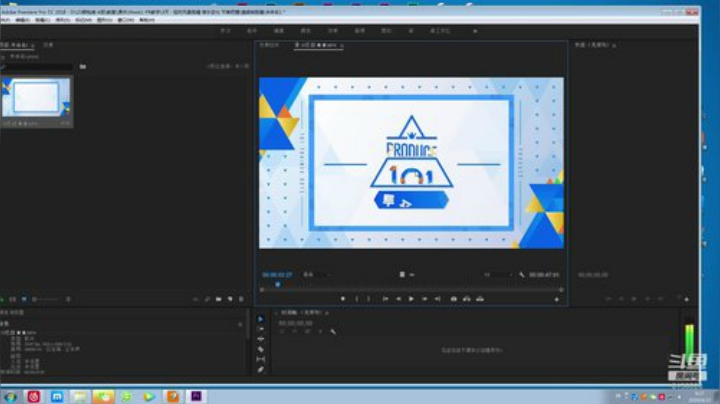Click Drag Audio Only icon in Source monitor

412,275
